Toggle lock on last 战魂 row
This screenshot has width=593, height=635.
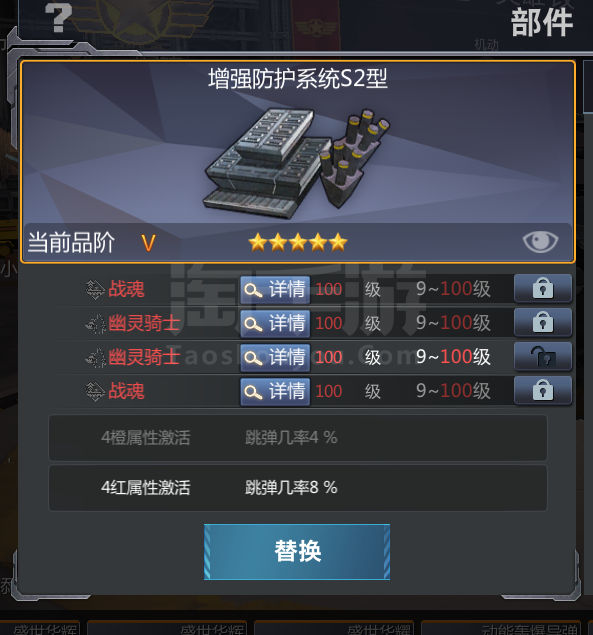click(x=543, y=390)
